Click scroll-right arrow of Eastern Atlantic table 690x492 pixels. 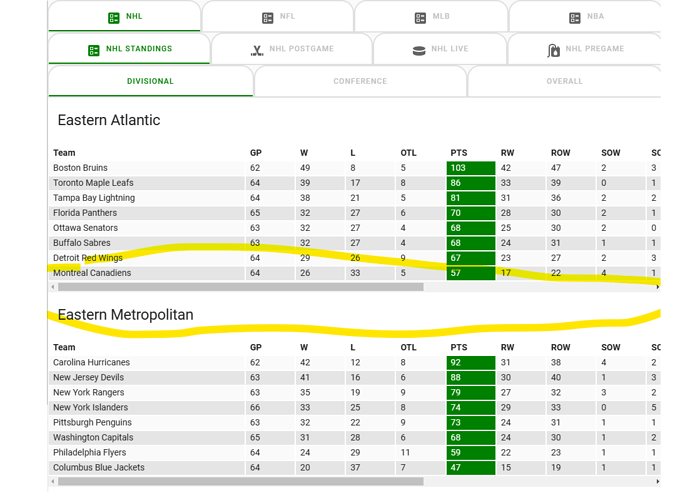(x=657, y=287)
